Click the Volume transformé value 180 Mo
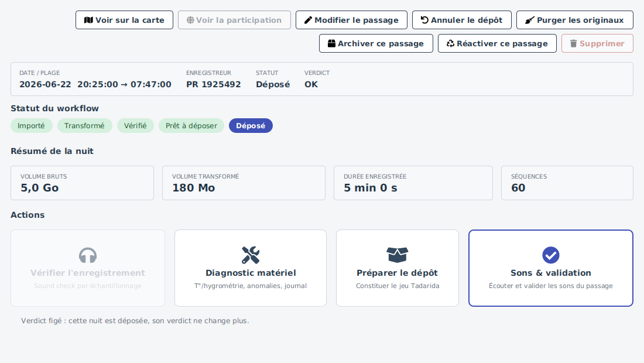The image size is (644, 363). 193,188
